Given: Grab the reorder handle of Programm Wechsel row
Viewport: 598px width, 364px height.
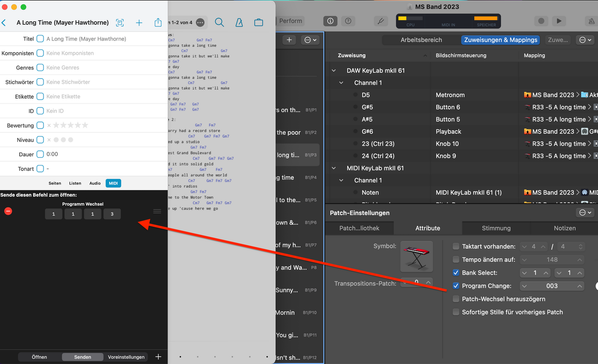Looking at the screenshot, I should [157, 211].
